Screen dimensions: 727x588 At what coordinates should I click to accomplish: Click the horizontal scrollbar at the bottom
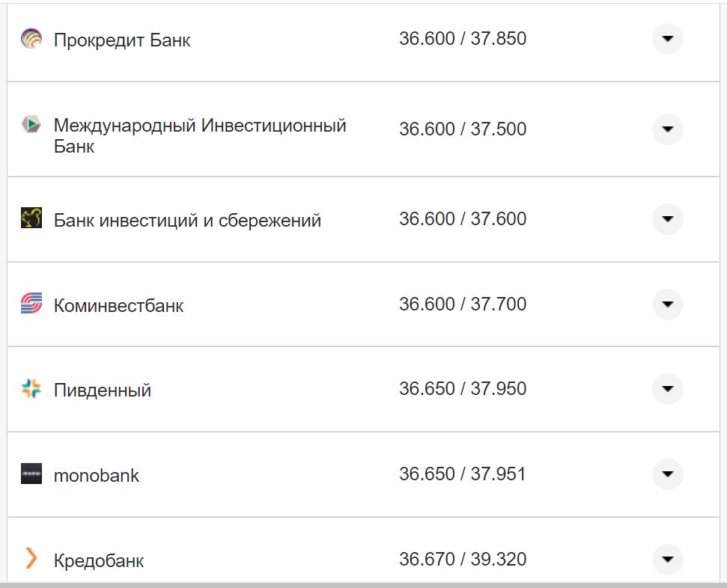pos(363,584)
